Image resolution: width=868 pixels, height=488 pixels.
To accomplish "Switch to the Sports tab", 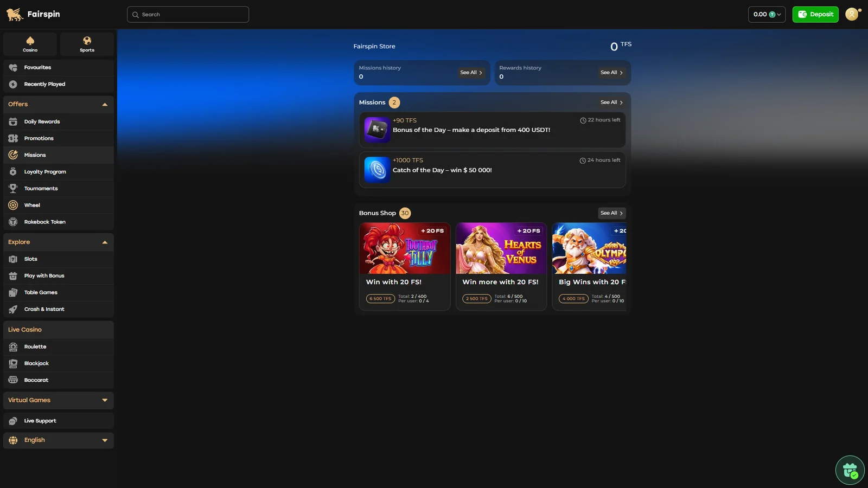I will click(87, 44).
